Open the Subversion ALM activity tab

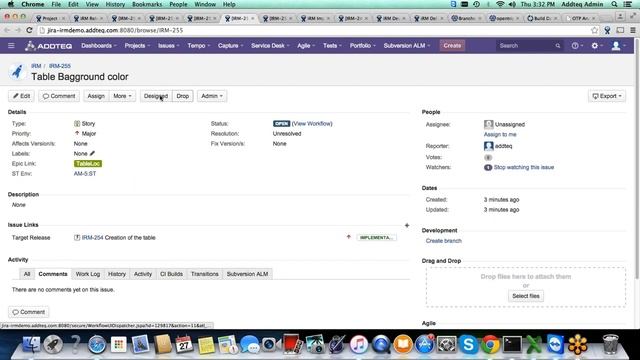(x=247, y=274)
